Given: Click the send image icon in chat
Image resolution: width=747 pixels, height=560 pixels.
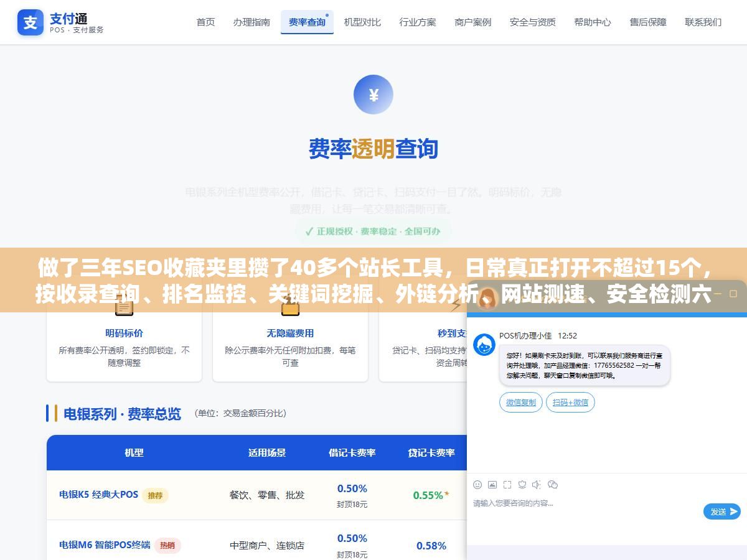Looking at the screenshot, I should coord(492,484).
